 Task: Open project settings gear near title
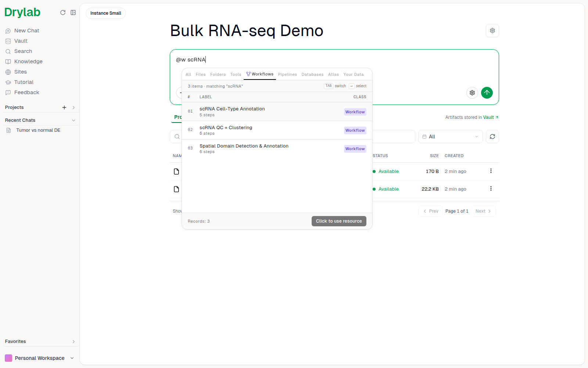[x=492, y=31]
